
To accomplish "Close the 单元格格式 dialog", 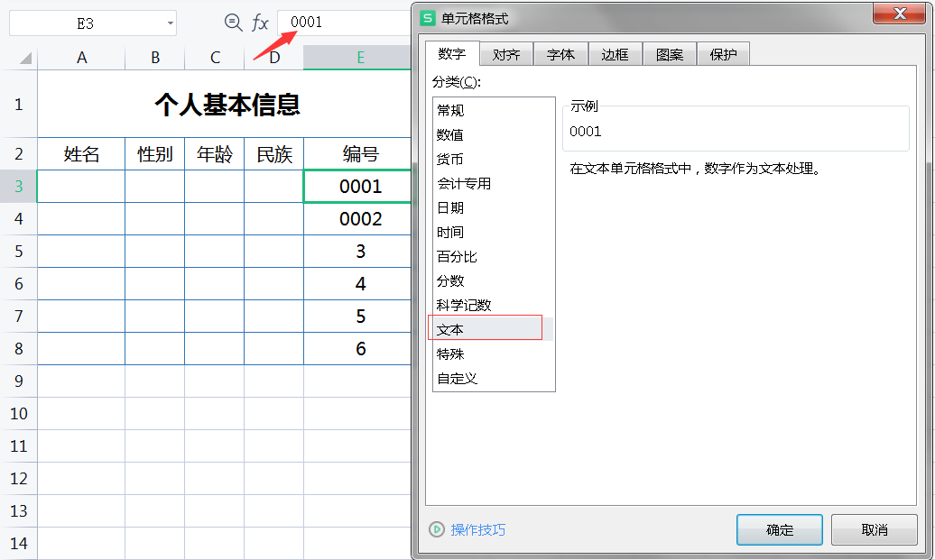I will point(900,14).
